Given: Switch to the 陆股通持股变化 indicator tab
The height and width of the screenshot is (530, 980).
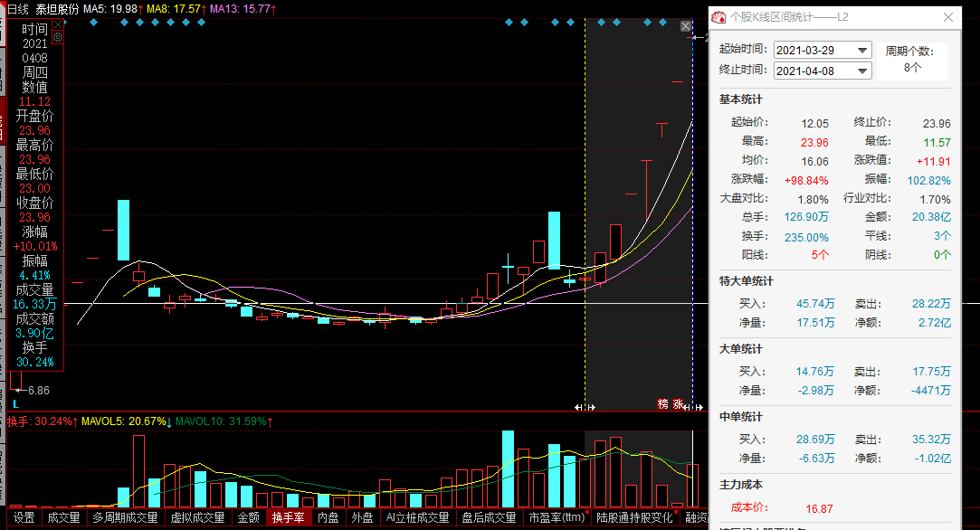Looking at the screenshot, I should [635, 517].
